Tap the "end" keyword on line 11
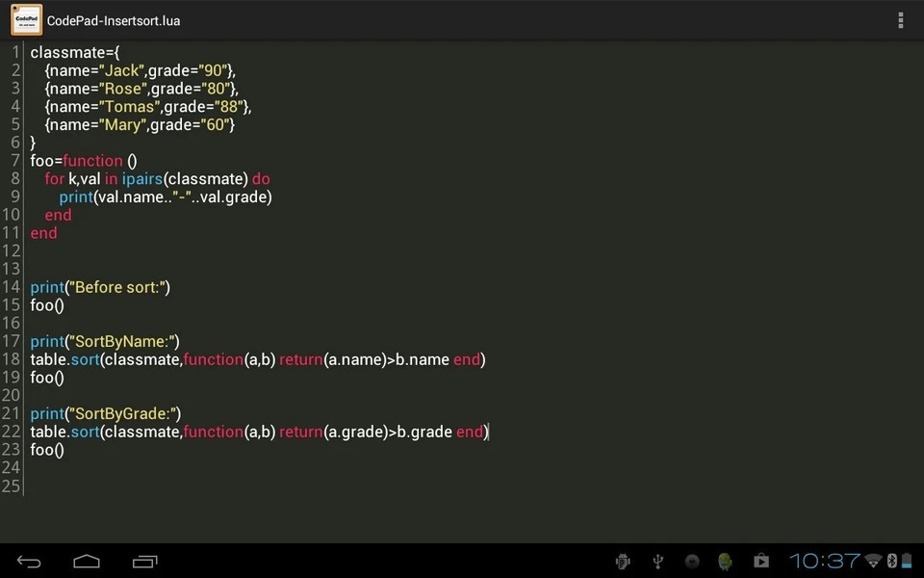The width and height of the screenshot is (924, 578). pos(43,233)
